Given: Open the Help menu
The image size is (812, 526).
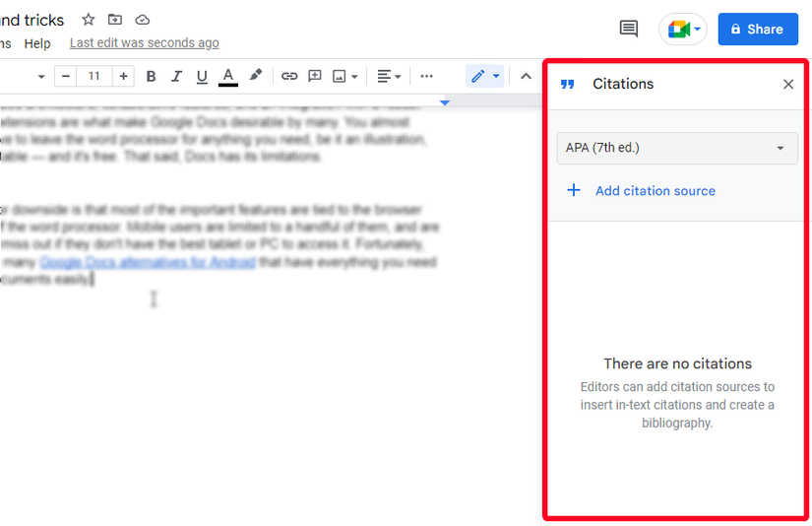Looking at the screenshot, I should [x=37, y=43].
